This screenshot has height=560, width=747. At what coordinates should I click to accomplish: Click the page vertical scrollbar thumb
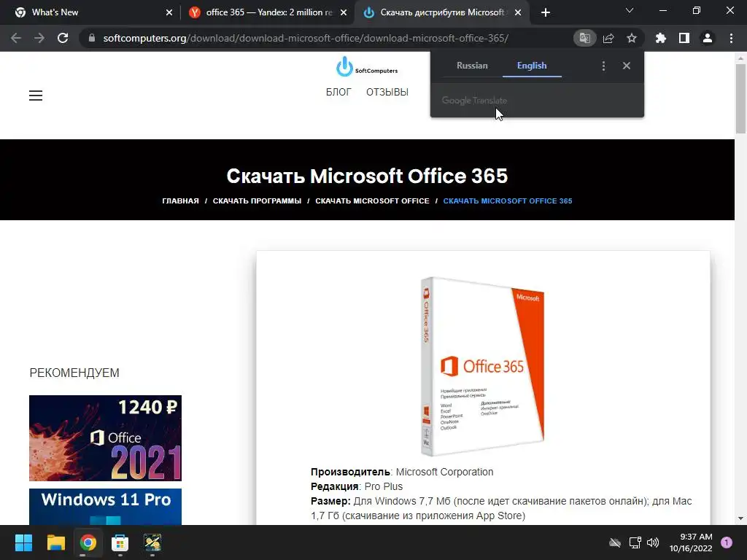[x=740, y=98]
